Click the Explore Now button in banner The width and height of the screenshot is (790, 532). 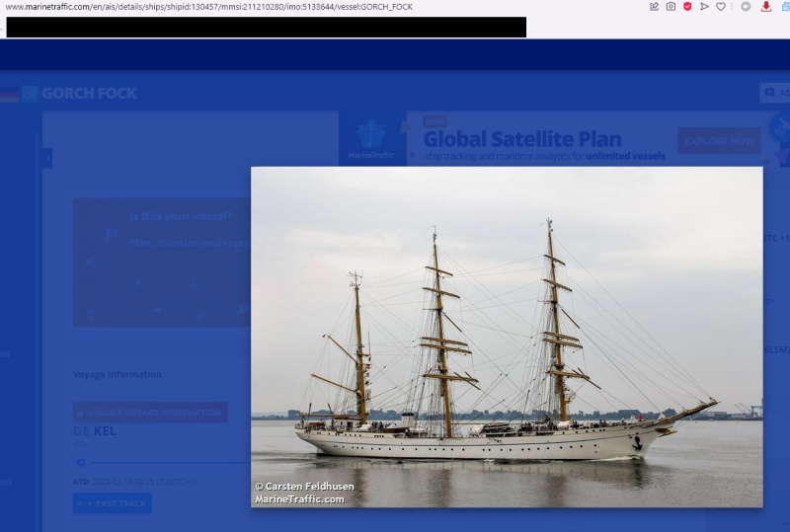coord(719,141)
